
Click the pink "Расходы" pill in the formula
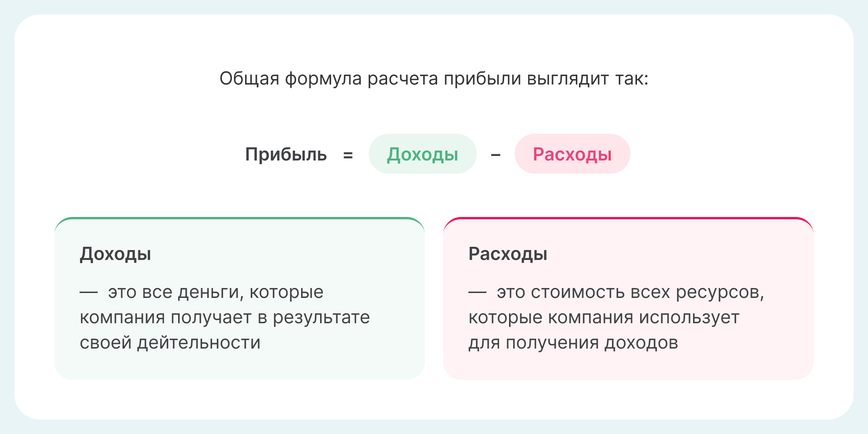pyautogui.click(x=572, y=154)
